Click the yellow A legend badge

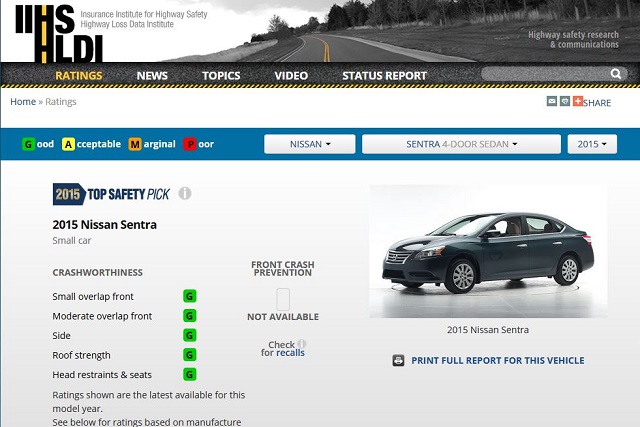coord(68,144)
